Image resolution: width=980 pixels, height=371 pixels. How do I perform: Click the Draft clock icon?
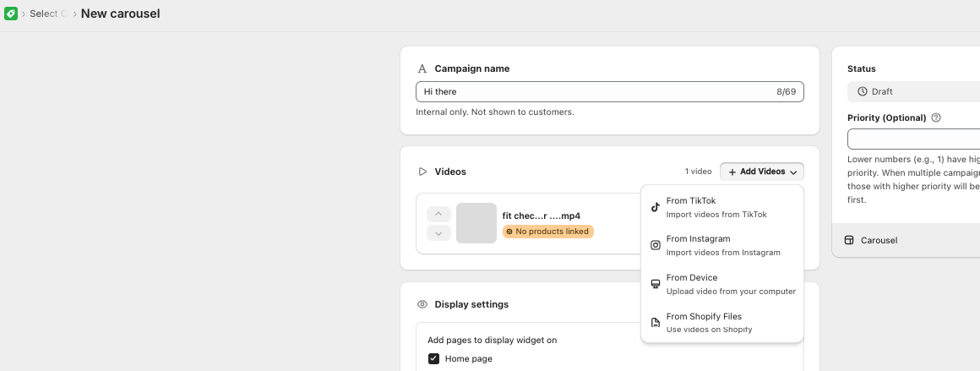click(863, 91)
